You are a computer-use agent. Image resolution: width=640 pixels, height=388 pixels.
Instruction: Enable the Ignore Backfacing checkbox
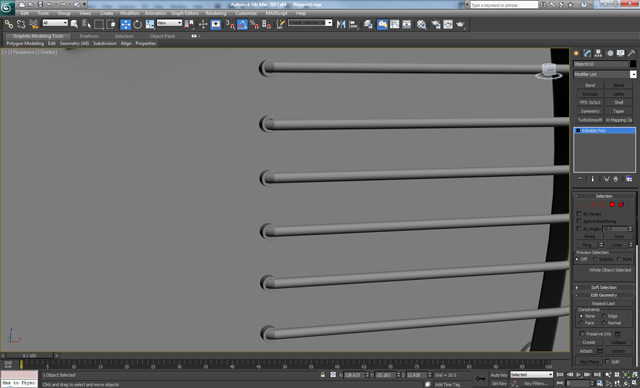(x=579, y=221)
